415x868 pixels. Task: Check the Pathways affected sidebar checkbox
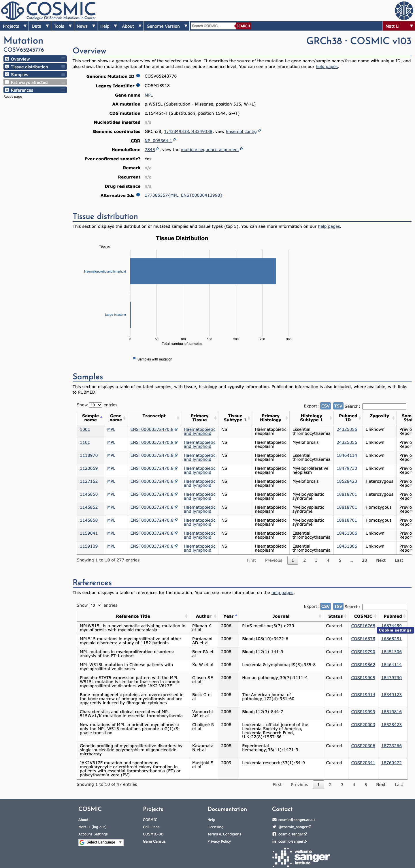pyautogui.click(x=7, y=82)
